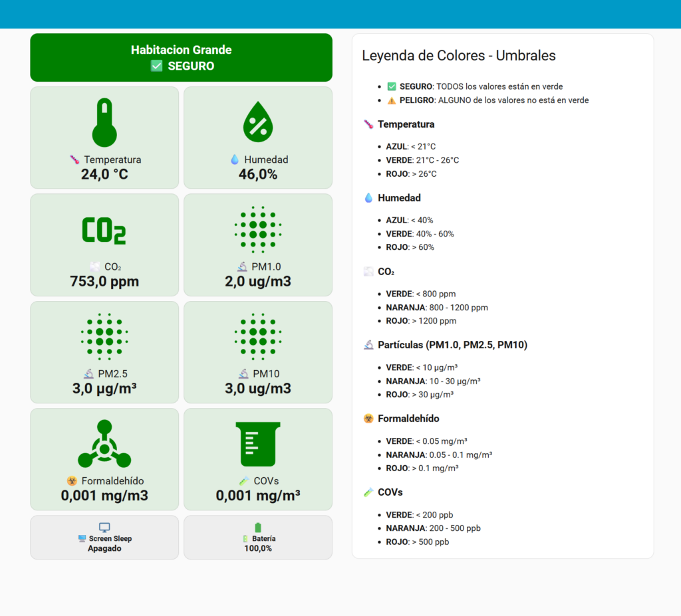The height and width of the screenshot is (616, 681).
Task: Click the CO₂ reading 753,0 ppm
Action: click(x=104, y=282)
